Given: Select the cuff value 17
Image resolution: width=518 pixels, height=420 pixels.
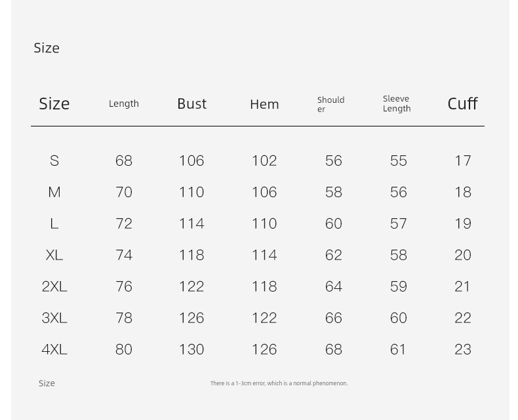Looking at the screenshot, I should (463, 161).
